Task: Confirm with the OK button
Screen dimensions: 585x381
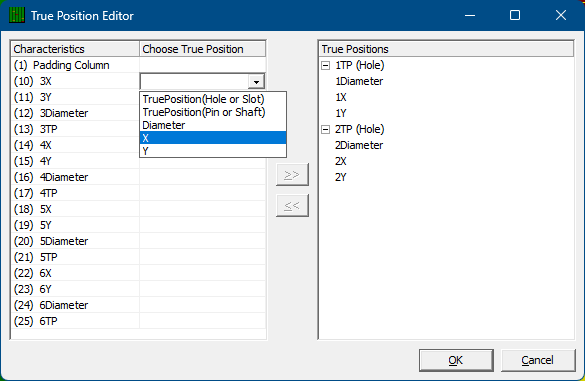Action: pos(456,360)
